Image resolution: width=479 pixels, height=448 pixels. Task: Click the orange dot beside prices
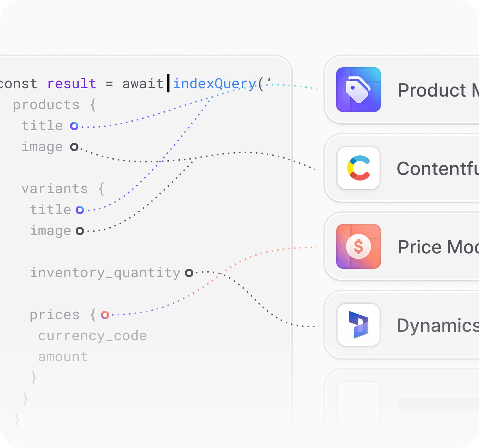click(105, 315)
